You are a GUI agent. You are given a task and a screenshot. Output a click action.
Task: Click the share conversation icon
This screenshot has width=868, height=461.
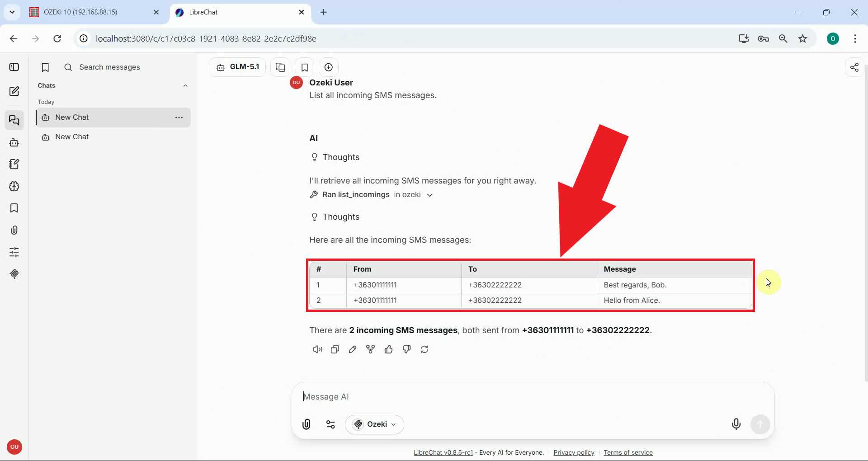(x=854, y=67)
